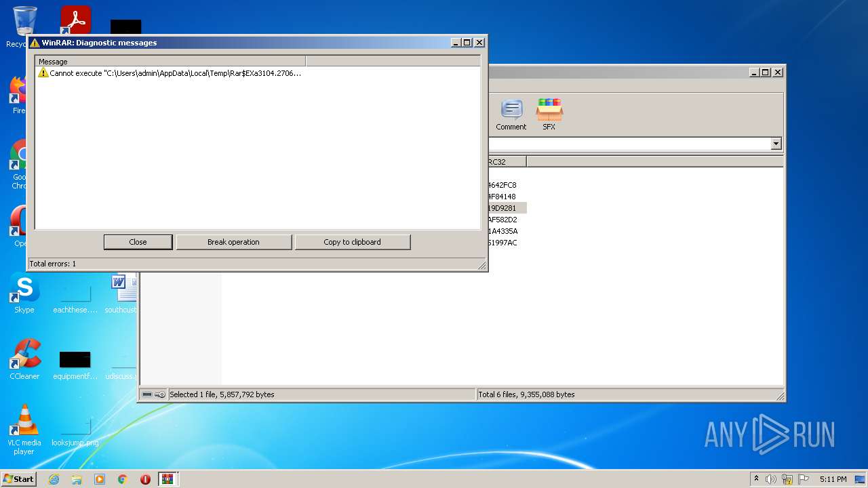Open Opera from the taskbar
The height and width of the screenshot is (488, 868).
coord(145,479)
